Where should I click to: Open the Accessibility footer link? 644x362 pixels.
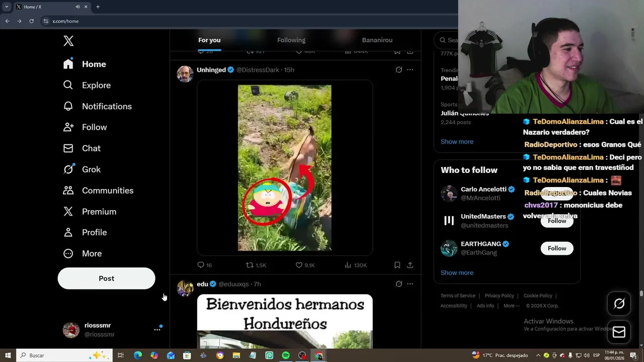pyautogui.click(x=454, y=306)
